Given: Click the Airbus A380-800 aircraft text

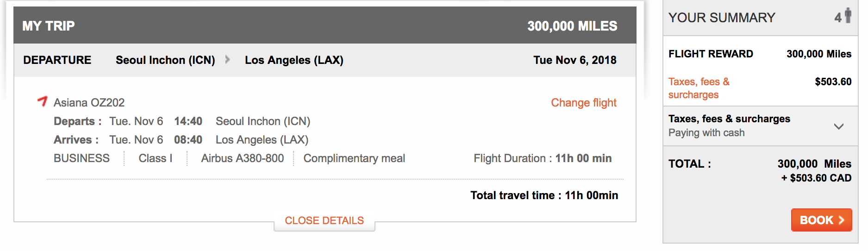Looking at the screenshot, I should 242,158.
